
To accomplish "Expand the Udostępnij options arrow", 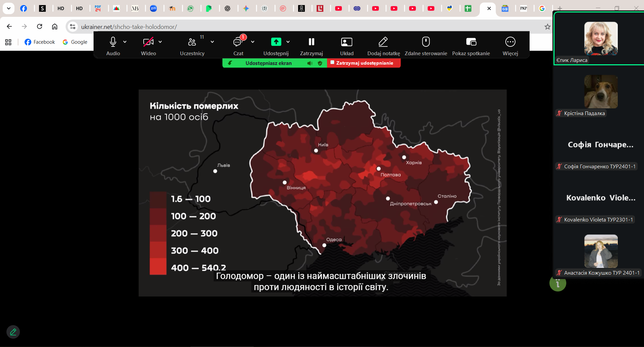I will pyautogui.click(x=288, y=42).
